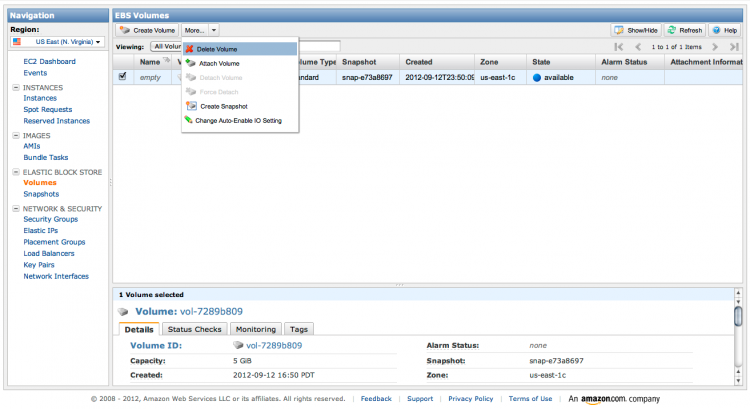750x409 pixels.
Task: Click the Create Volume button
Action: pos(147,30)
